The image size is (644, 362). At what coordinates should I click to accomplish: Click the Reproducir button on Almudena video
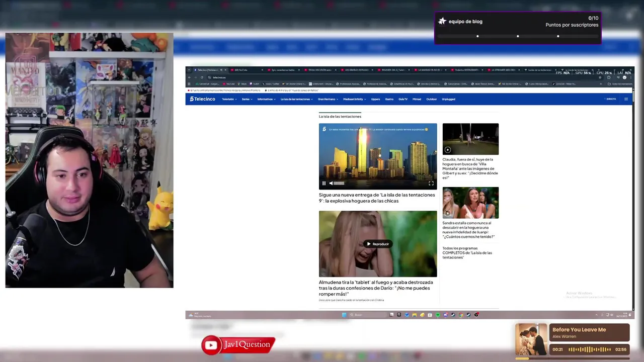pyautogui.click(x=378, y=244)
